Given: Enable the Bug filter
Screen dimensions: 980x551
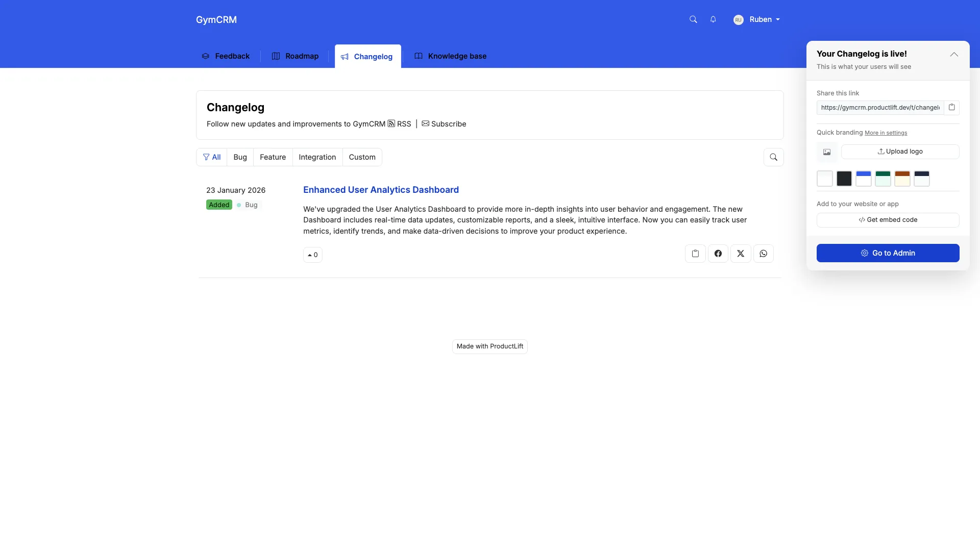Looking at the screenshot, I should [x=240, y=157].
